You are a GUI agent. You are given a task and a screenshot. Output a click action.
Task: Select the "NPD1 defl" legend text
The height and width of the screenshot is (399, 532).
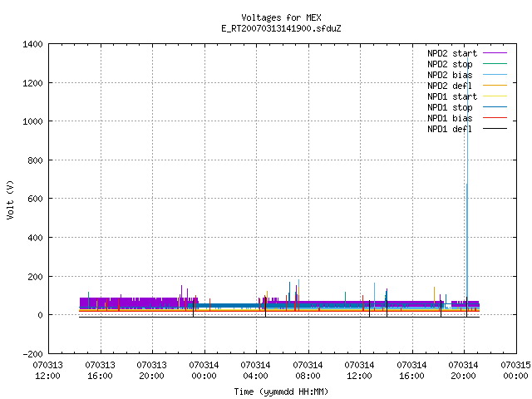click(x=450, y=130)
